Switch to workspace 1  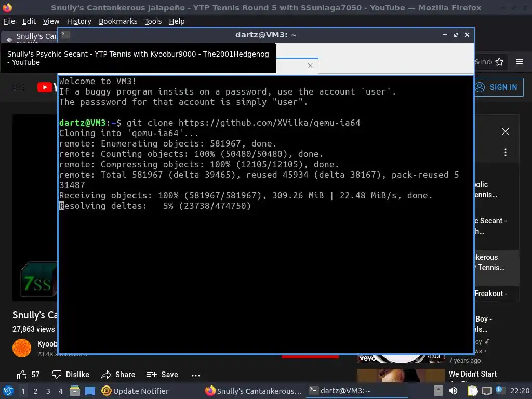point(23,391)
